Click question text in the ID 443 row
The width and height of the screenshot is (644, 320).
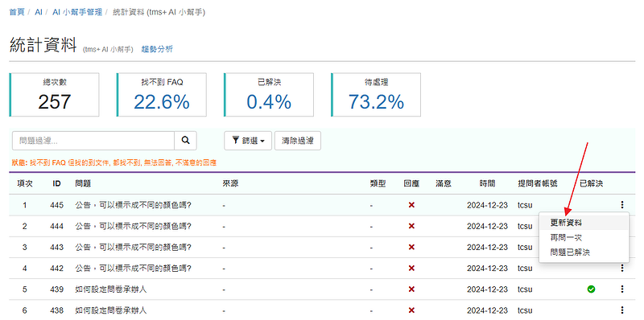coord(134,247)
